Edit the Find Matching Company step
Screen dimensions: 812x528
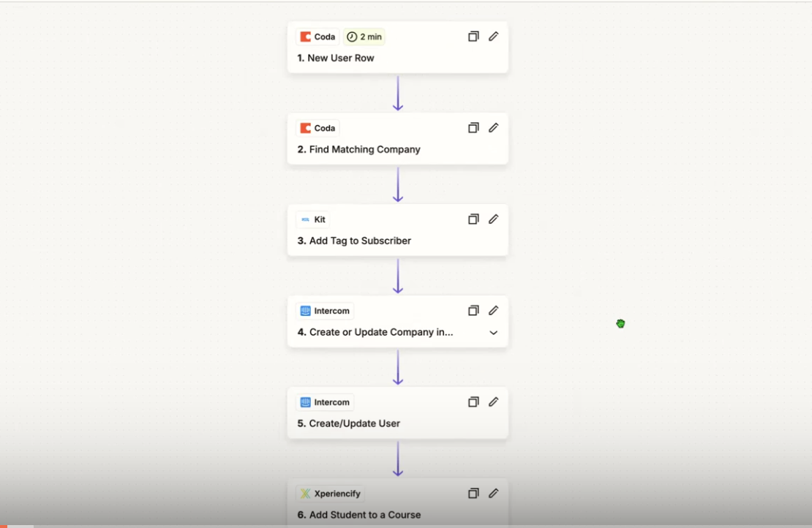point(494,128)
